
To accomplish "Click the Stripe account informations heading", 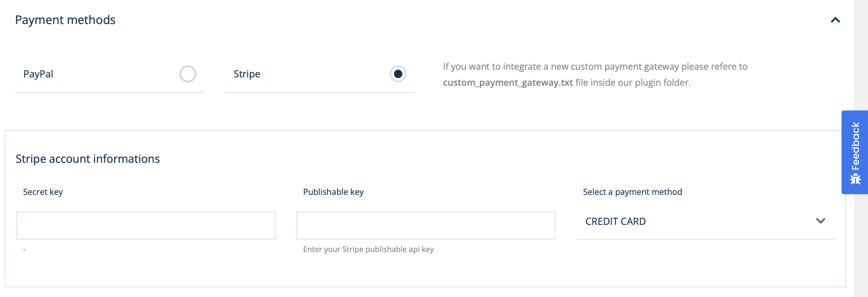I will [88, 159].
